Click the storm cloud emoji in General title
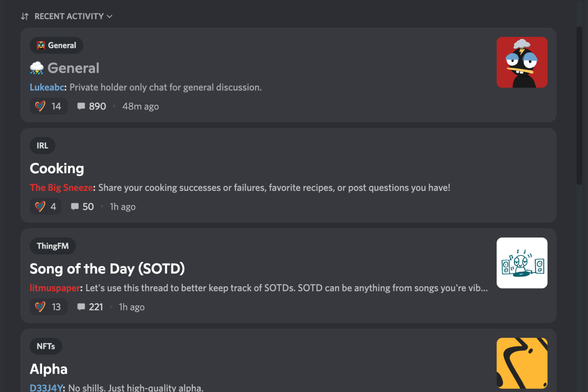 (37, 68)
